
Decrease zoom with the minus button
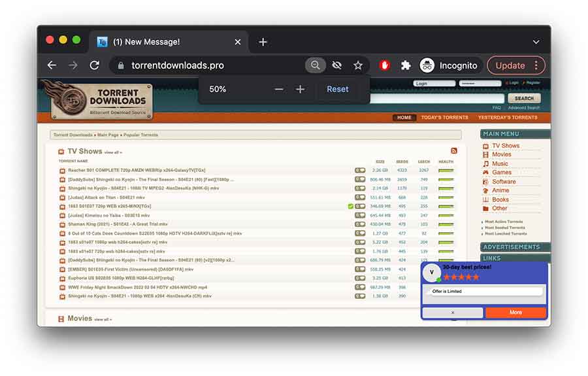click(278, 90)
